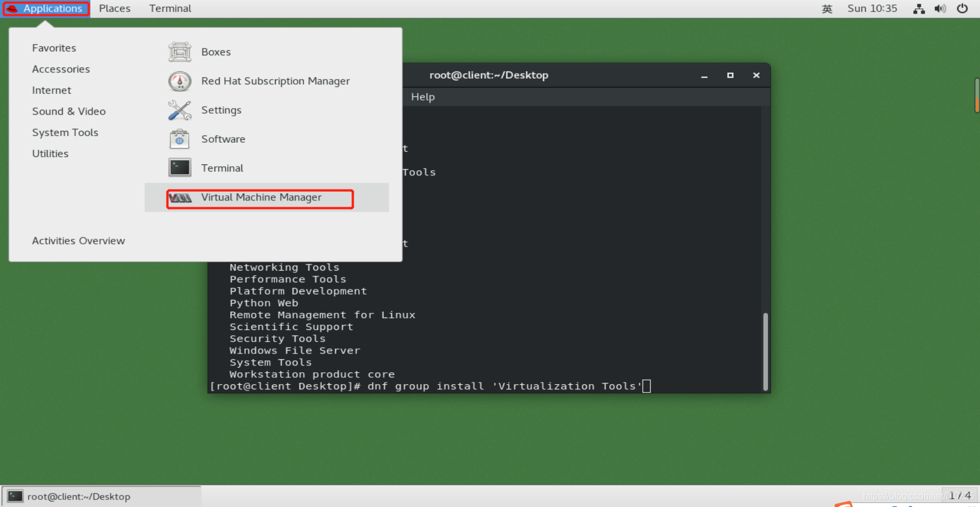Click the volume speaker tray icon
Screen dimensions: 980x507
point(940,9)
